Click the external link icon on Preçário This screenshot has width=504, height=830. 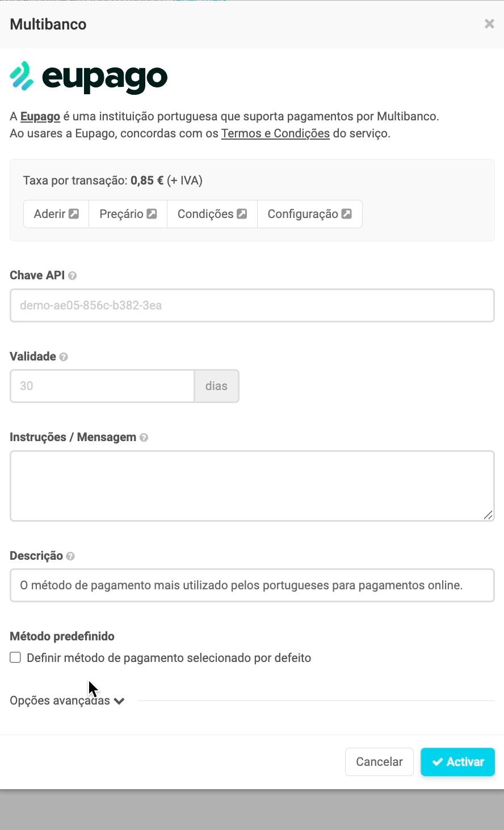point(151,213)
